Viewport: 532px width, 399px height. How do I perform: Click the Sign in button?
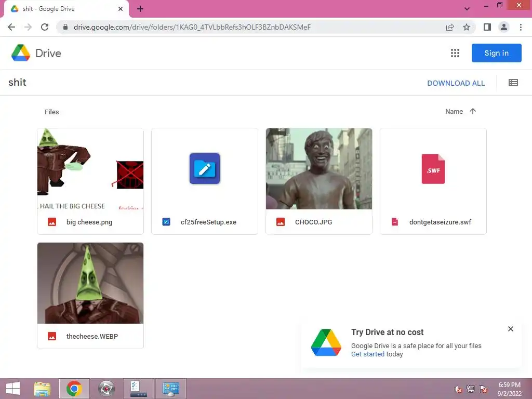tap(496, 53)
